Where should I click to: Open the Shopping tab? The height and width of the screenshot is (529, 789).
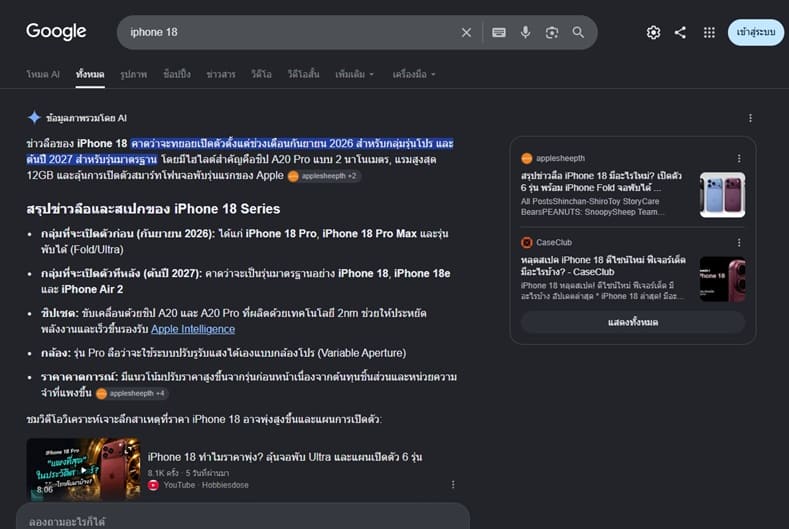(x=177, y=74)
